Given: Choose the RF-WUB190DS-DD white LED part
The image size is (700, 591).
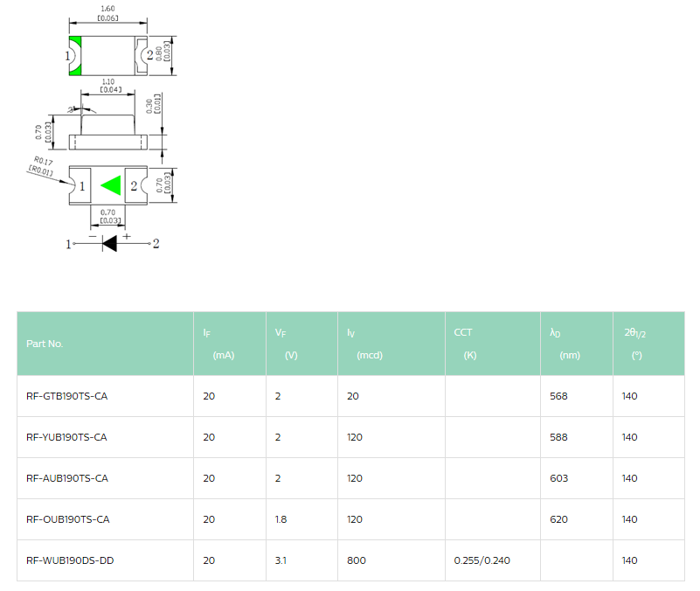Looking at the screenshot, I should point(70,560).
